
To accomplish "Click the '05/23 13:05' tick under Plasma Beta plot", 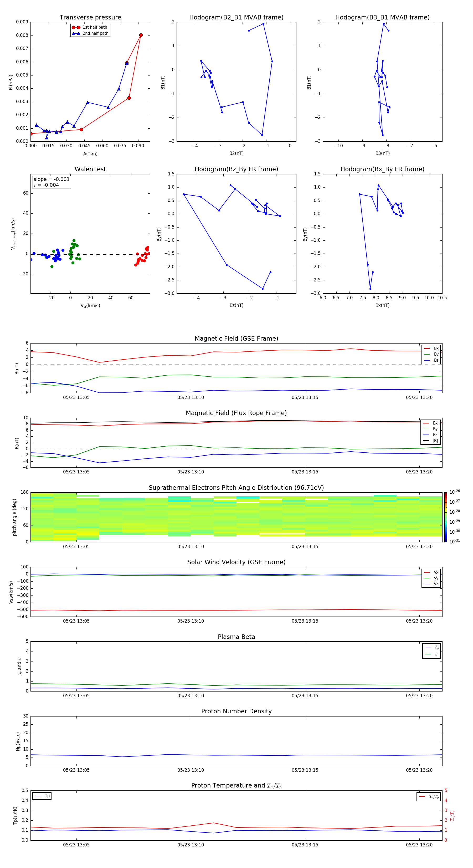I will [76, 695].
